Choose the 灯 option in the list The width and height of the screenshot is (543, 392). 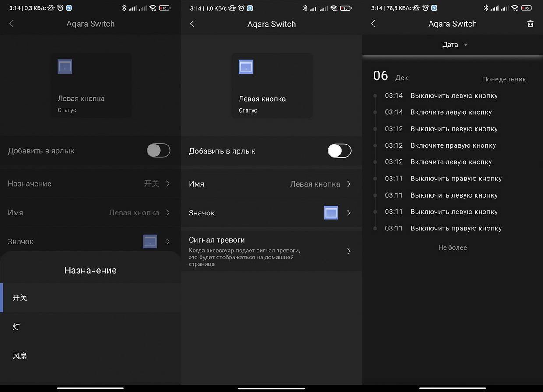[x=16, y=327]
